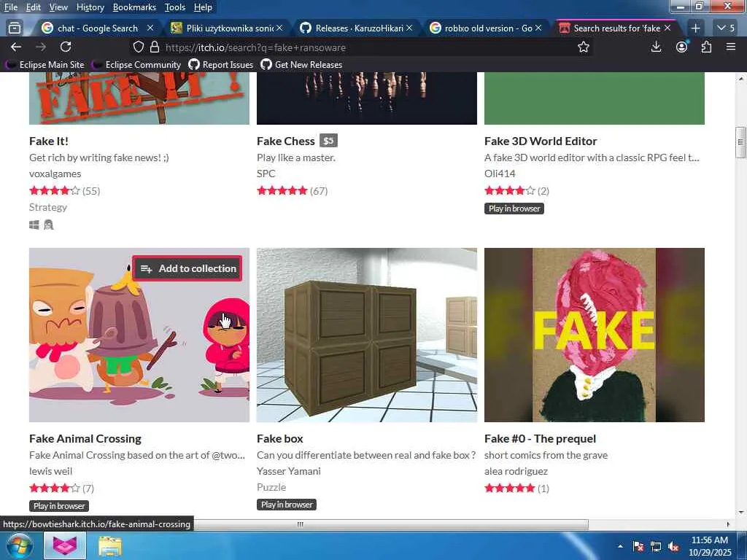Close the 'Releases · KaruzoHikari' tab

coord(409,28)
